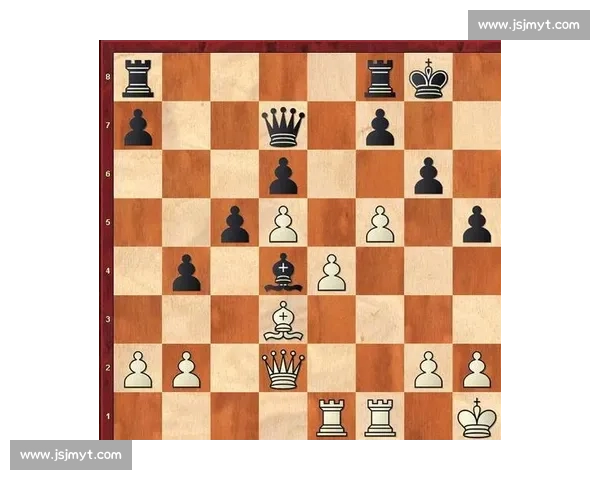Image resolution: width=600 pixels, height=480 pixels.
Task: Select the white pawn on e4
Action: (332, 273)
